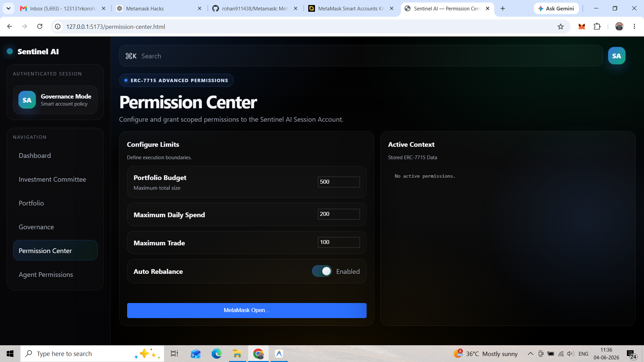Click the 'Configure Limits' heading
Viewport: 644px width, 362px height.
[153, 144]
